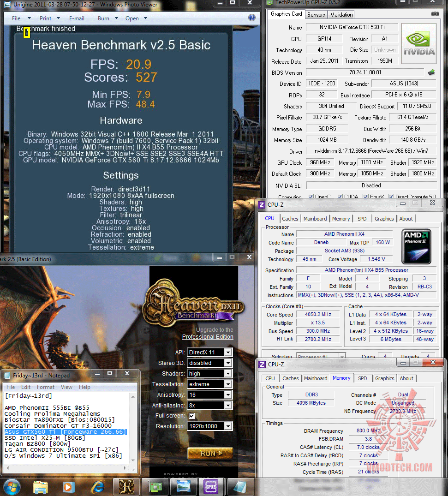Click the CPU-Z title icon on the Memory window
Screen dimensions: 448x496
coord(262,365)
